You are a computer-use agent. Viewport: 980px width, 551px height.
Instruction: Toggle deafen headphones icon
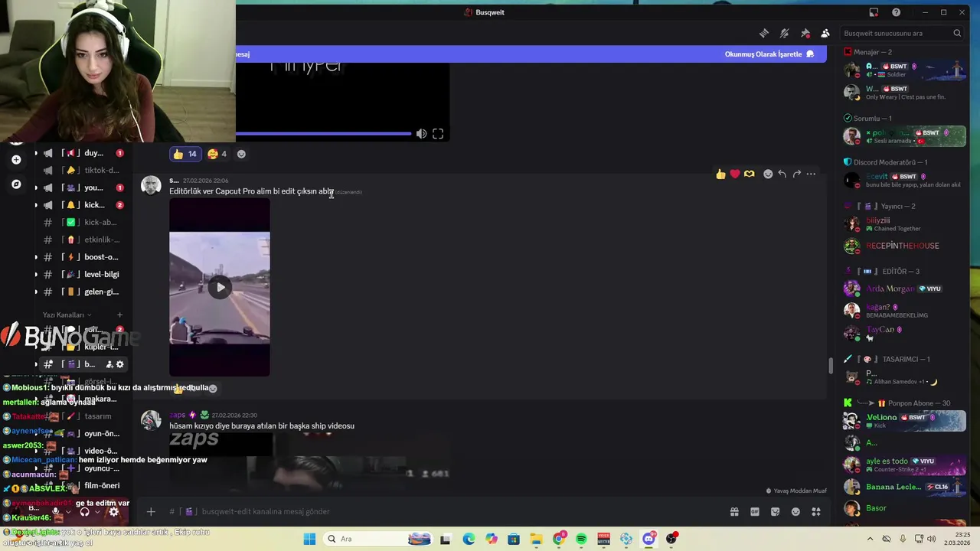pyautogui.click(x=84, y=512)
